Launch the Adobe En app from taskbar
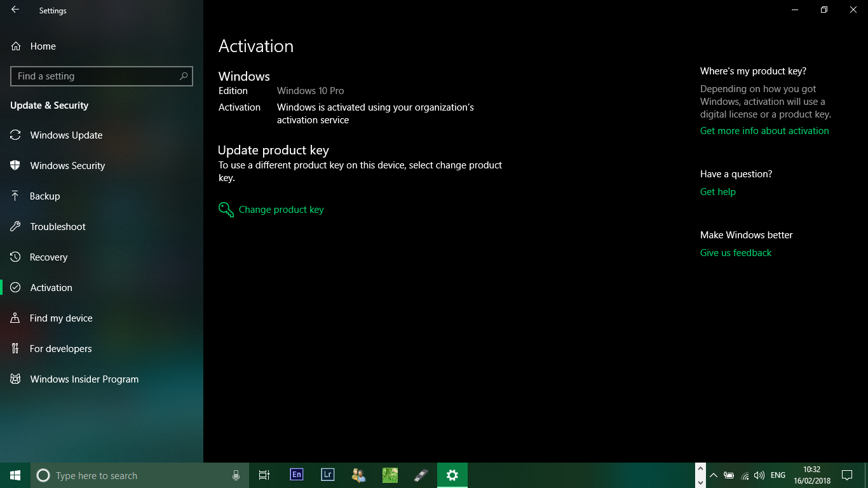This screenshot has height=488, width=868. coord(296,475)
